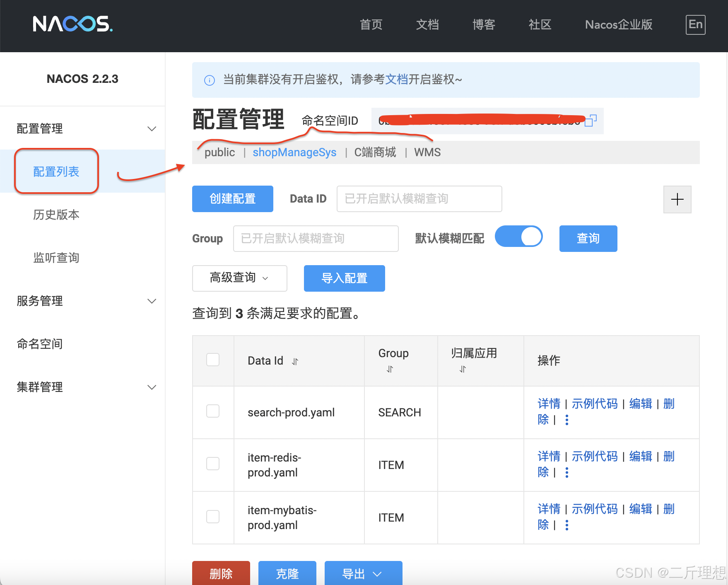Check the item-mybatis-prod.yaml row checkbox
The image size is (728, 585).
click(213, 517)
